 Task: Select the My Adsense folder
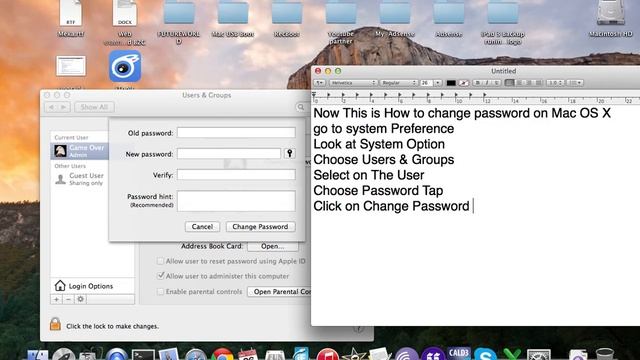pos(395,13)
